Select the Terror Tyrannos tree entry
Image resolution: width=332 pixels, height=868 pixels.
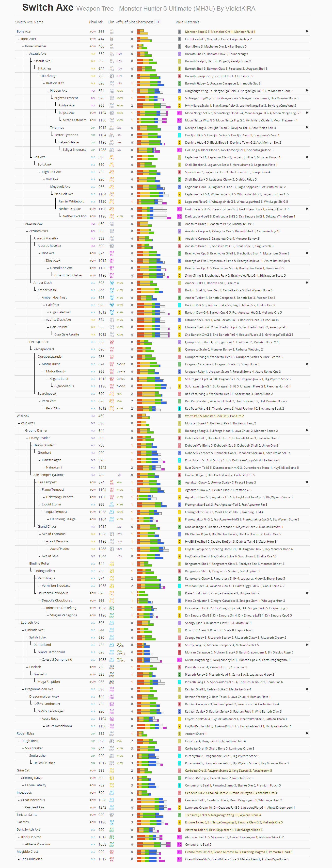point(66,135)
